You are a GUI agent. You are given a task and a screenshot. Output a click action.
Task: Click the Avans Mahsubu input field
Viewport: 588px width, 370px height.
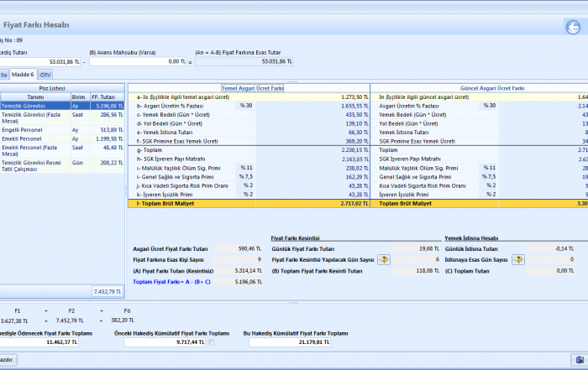(139, 61)
